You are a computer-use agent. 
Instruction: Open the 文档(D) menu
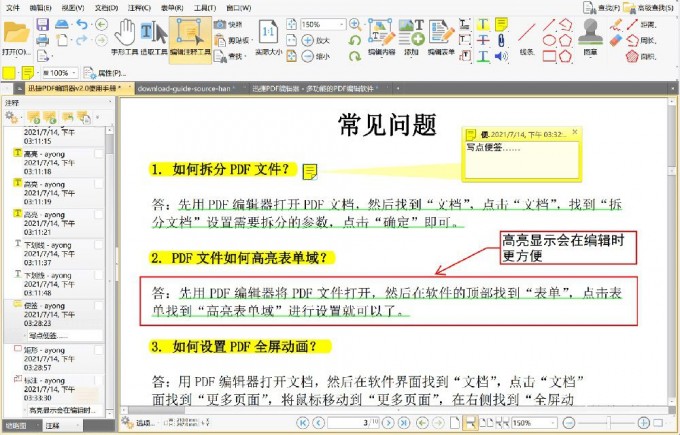point(105,6)
